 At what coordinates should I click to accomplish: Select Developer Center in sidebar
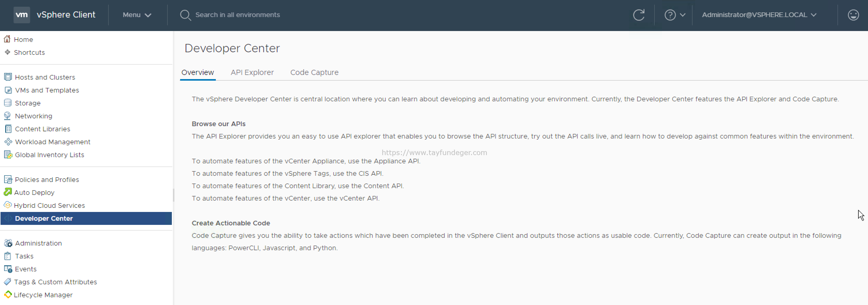[86, 218]
